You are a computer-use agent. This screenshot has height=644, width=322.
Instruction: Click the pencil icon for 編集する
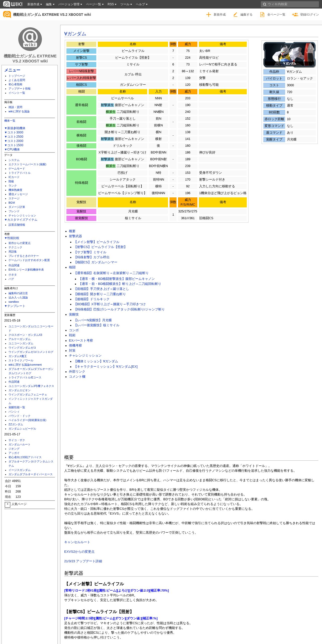coord(235,15)
